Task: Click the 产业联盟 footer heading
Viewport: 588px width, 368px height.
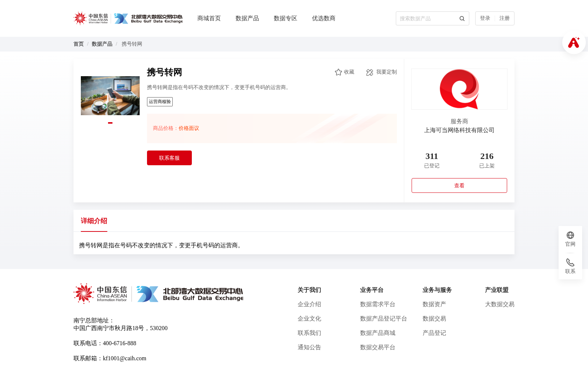Action: tap(497, 290)
